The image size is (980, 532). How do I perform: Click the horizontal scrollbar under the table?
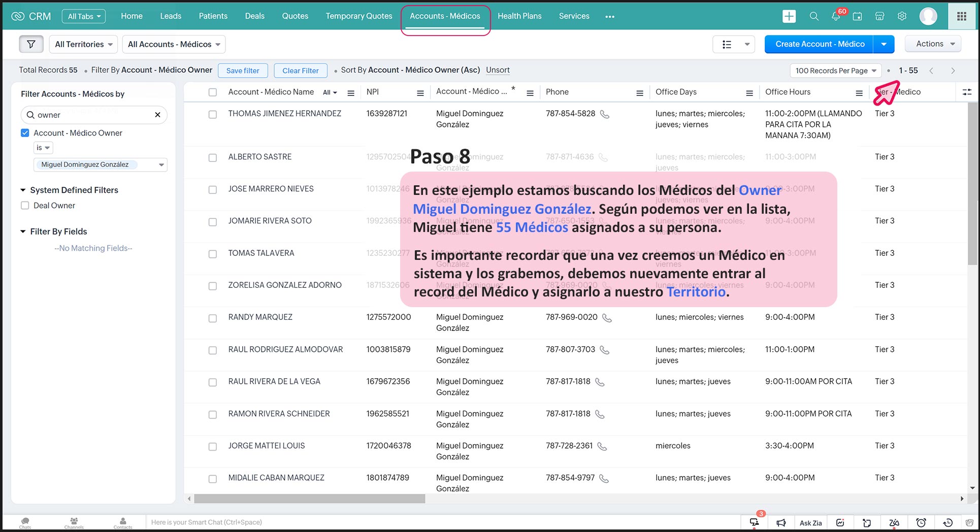coord(309,499)
